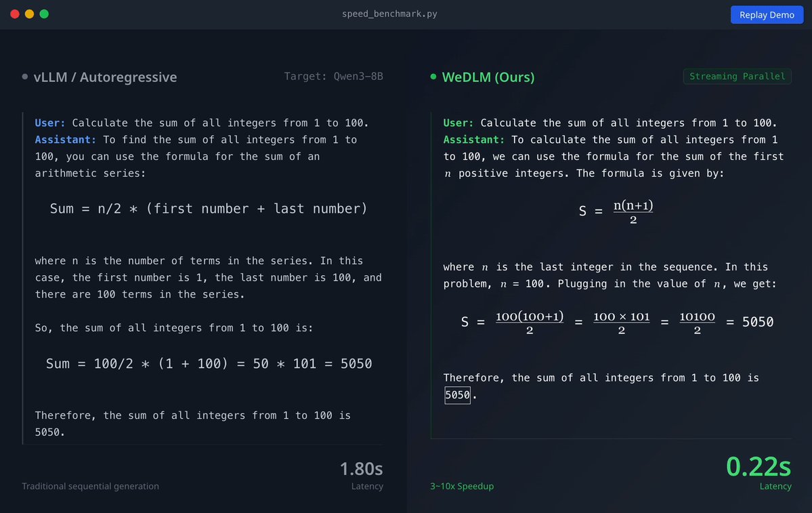This screenshot has height=513, width=812.
Task: Click the 3~10x Speedup text
Action: click(462, 487)
